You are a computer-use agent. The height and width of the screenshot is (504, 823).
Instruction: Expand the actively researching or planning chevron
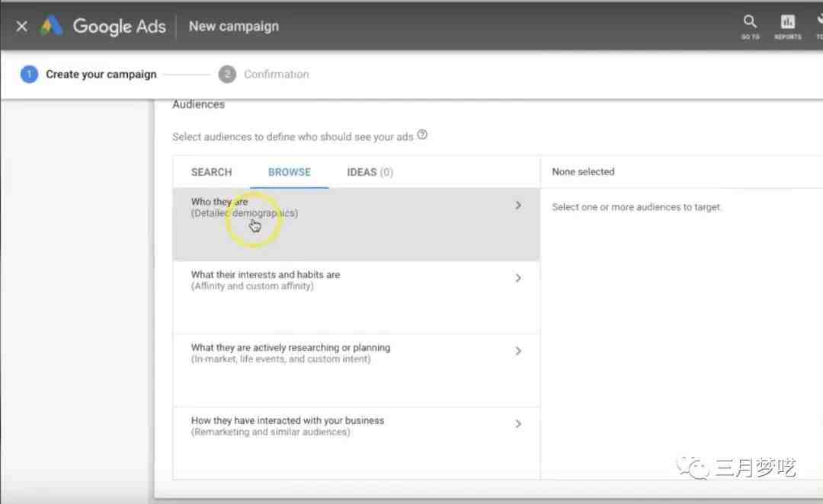[518, 351]
